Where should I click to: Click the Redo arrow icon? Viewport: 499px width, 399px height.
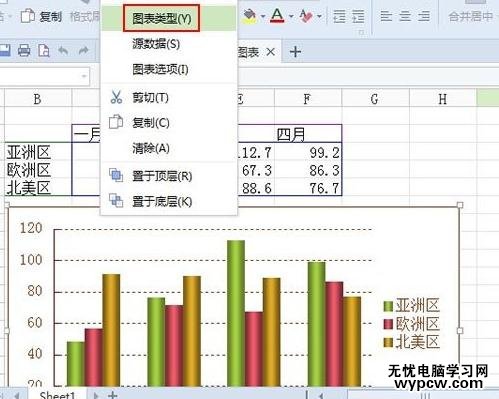click(x=83, y=51)
